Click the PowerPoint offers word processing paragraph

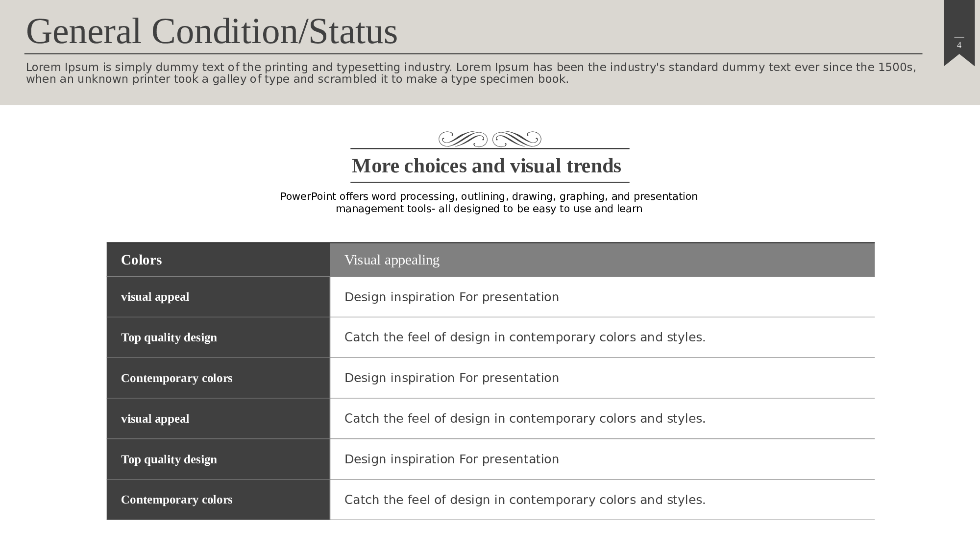point(489,202)
